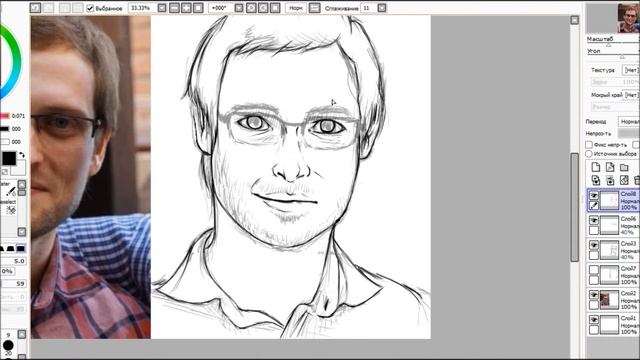Image resolution: width=640 pixels, height=360 pixels.
Task: Click lower tool panel scroll arrow
Action: coord(22,231)
